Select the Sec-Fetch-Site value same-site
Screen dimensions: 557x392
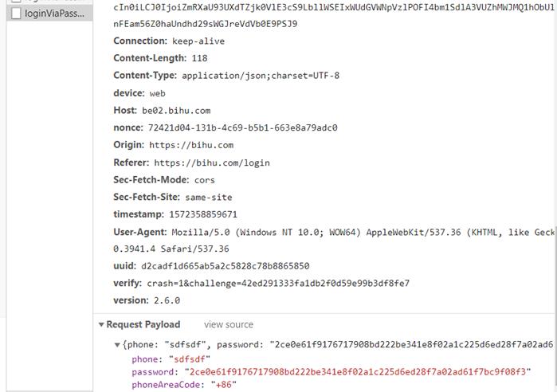211,197
